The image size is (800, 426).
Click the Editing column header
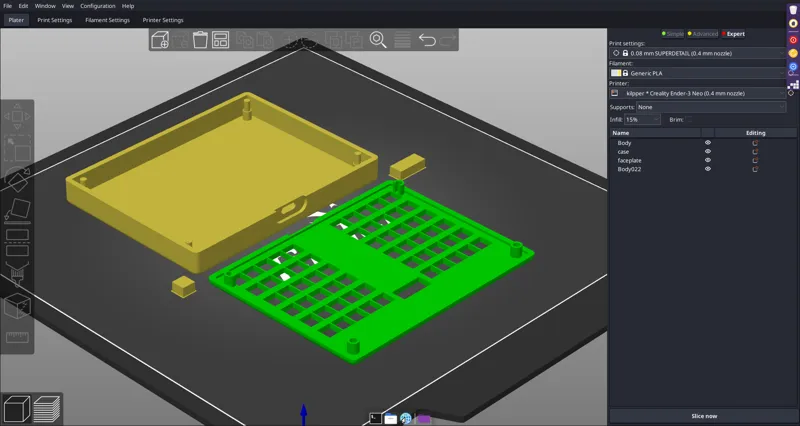pyautogui.click(x=755, y=133)
